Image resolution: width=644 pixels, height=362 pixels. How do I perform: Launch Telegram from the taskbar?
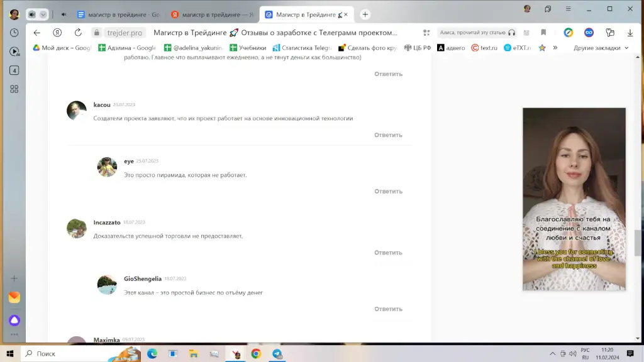(x=277, y=353)
